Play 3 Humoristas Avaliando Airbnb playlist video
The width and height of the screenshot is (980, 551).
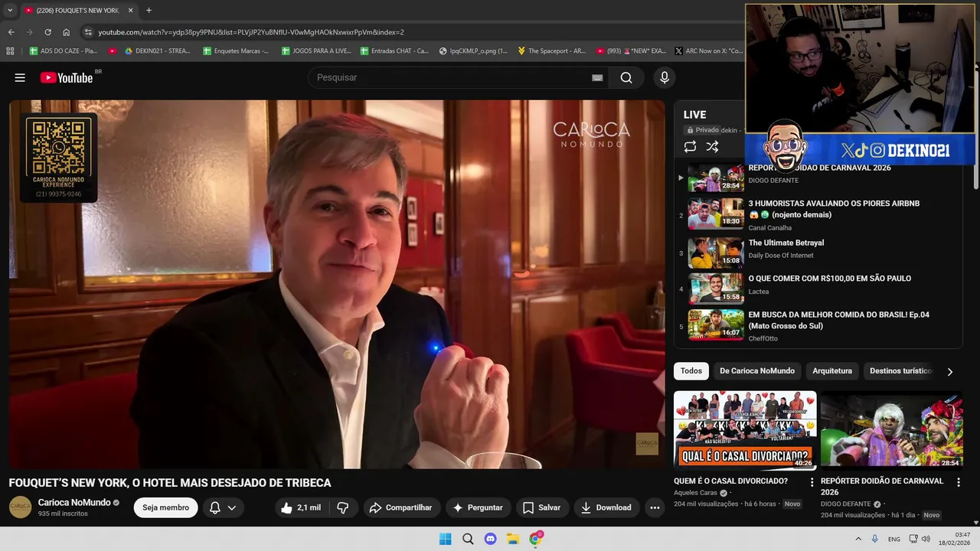[819, 214]
